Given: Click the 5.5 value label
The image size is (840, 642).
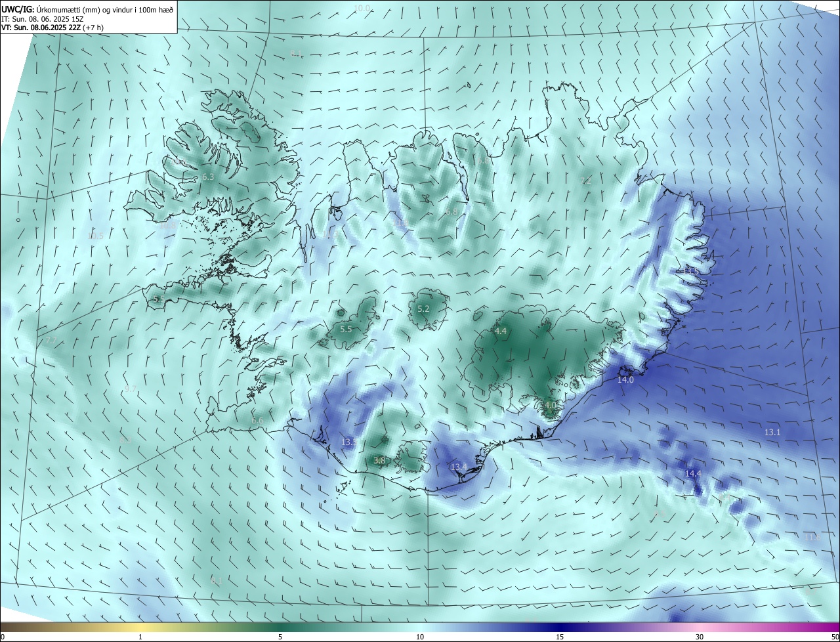Looking at the screenshot, I should pos(346,329).
